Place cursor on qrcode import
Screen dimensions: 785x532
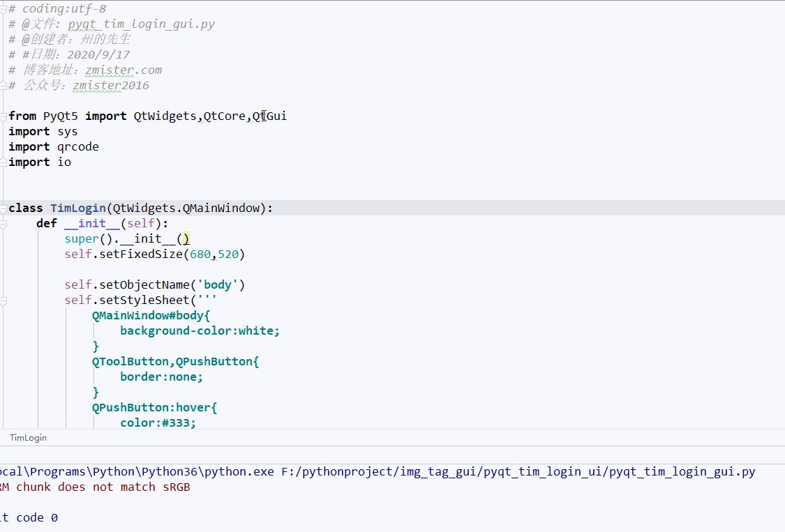tap(77, 147)
